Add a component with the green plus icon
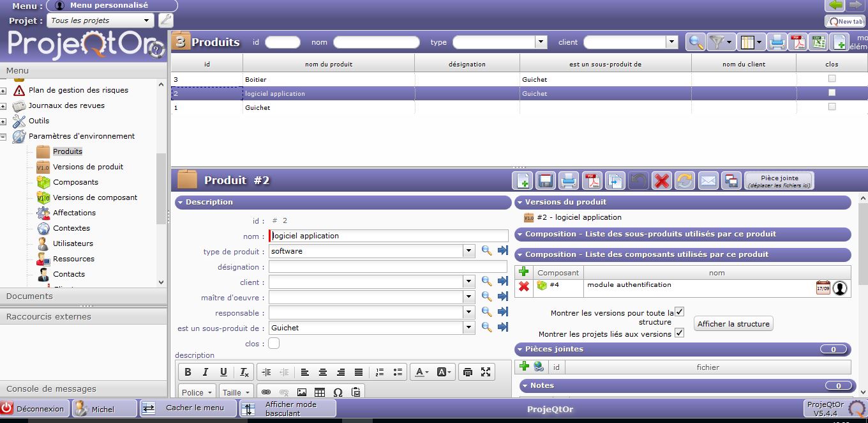 [x=524, y=272]
